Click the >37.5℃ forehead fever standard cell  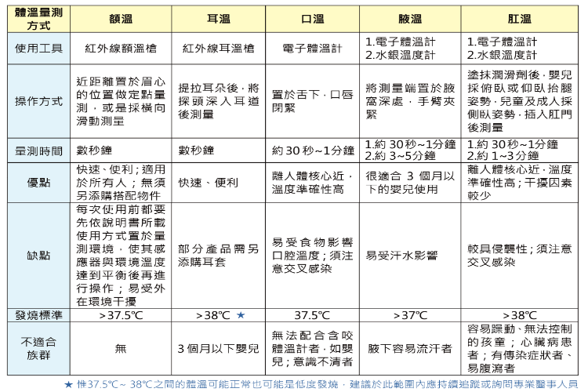(121, 315)
